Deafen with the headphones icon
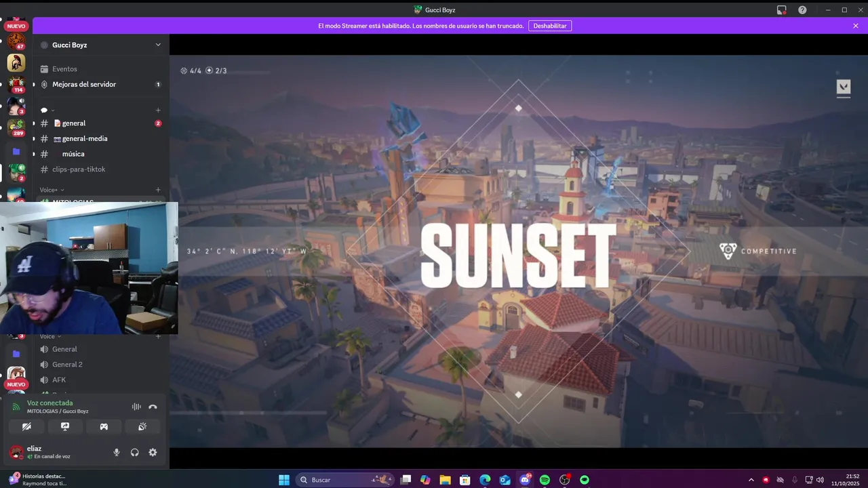The width and height of the screenshot is (868, 488). pyautogui.click(x=135, y=452)
